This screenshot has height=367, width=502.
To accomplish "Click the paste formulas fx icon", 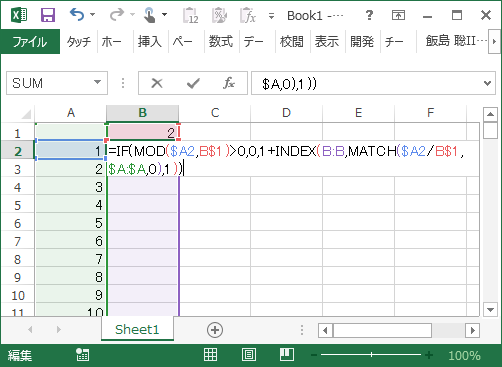I will [248, 15].
